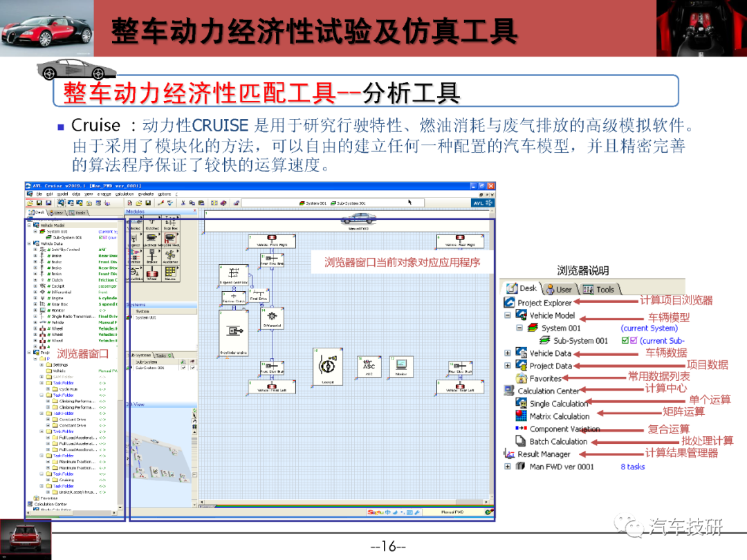Click the ASC block on the canvas

pyautogui.click(x=369, y=366)
